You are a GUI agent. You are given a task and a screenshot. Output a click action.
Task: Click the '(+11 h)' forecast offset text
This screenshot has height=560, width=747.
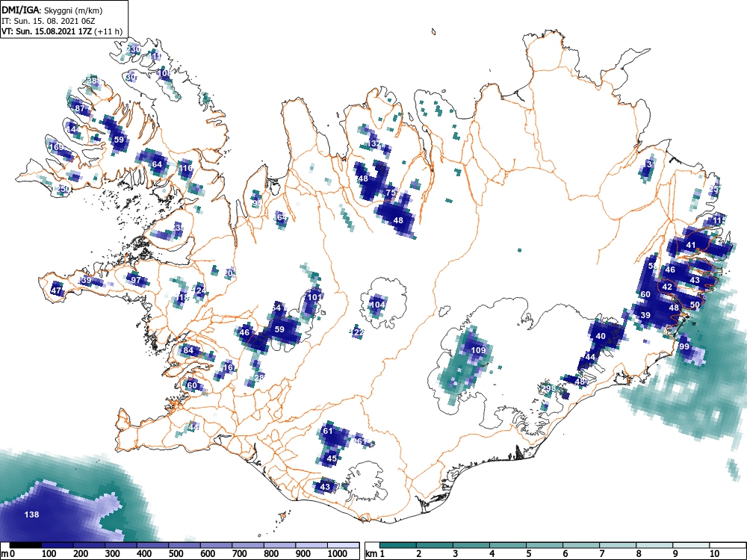[108, 31]
